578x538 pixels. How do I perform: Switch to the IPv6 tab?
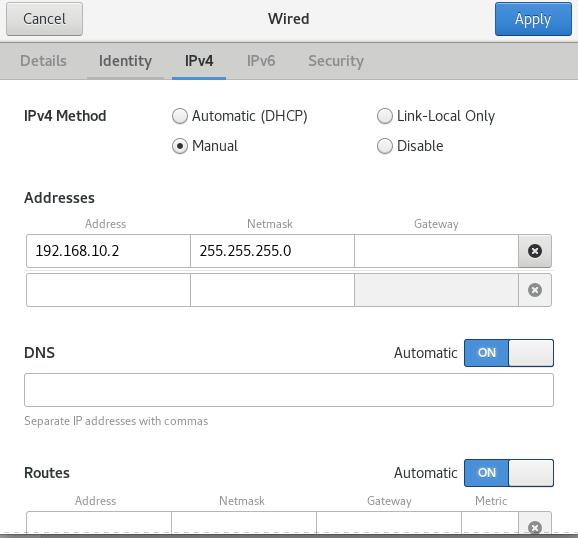tap(261, 61)
